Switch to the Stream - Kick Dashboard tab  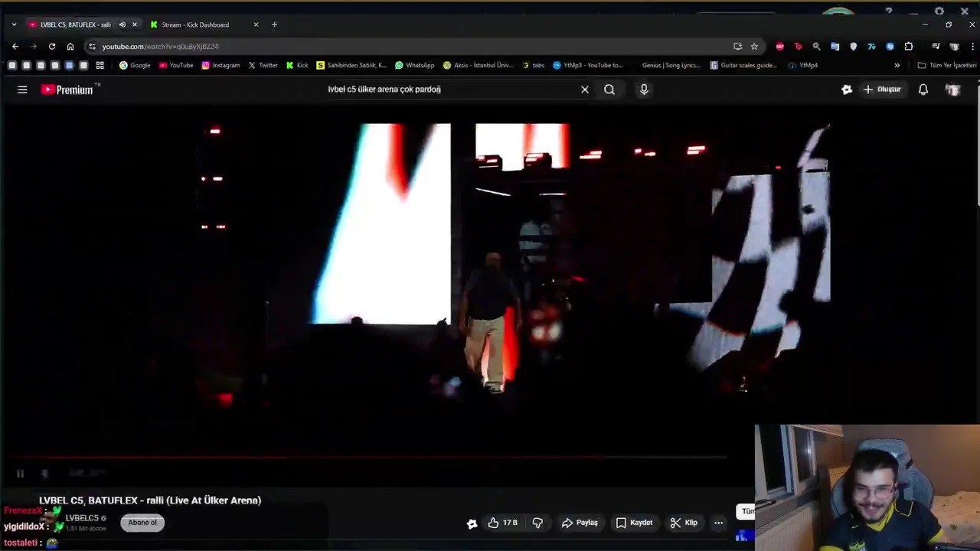pos(195,24)
